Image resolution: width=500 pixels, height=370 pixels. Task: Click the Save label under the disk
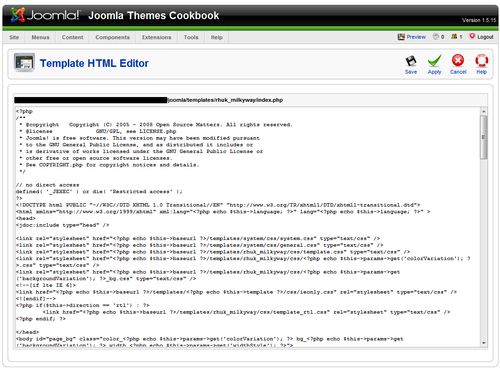pyautogui.click(x=411, y=72)
